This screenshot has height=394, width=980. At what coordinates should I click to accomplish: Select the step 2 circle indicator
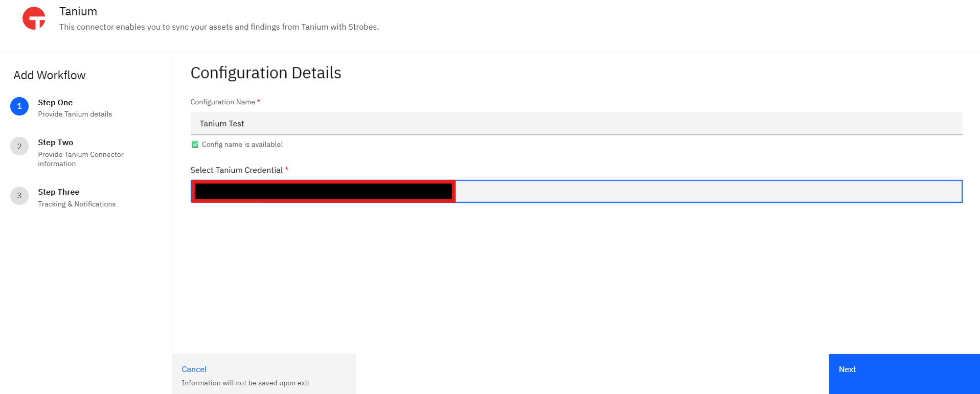19,146
